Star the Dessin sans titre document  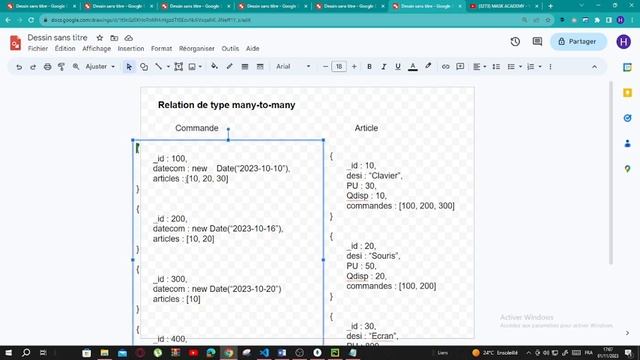click(x=100, y=38)
